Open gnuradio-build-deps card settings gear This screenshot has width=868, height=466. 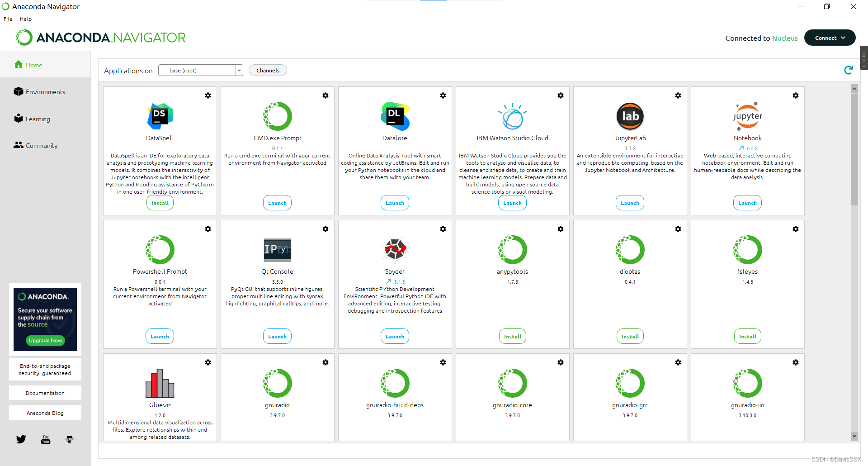[x=443, y=362]
